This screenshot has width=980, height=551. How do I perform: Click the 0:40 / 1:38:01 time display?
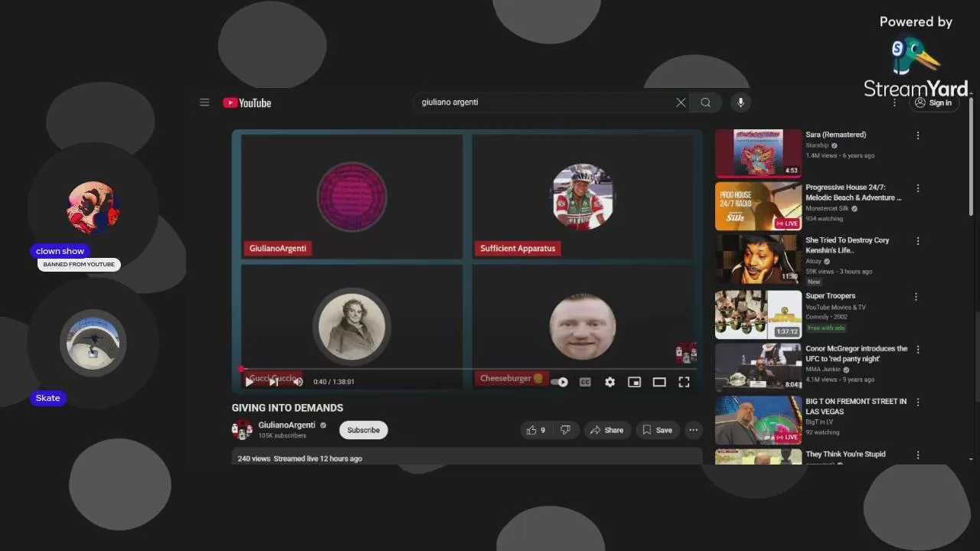(x=334, y=382)
